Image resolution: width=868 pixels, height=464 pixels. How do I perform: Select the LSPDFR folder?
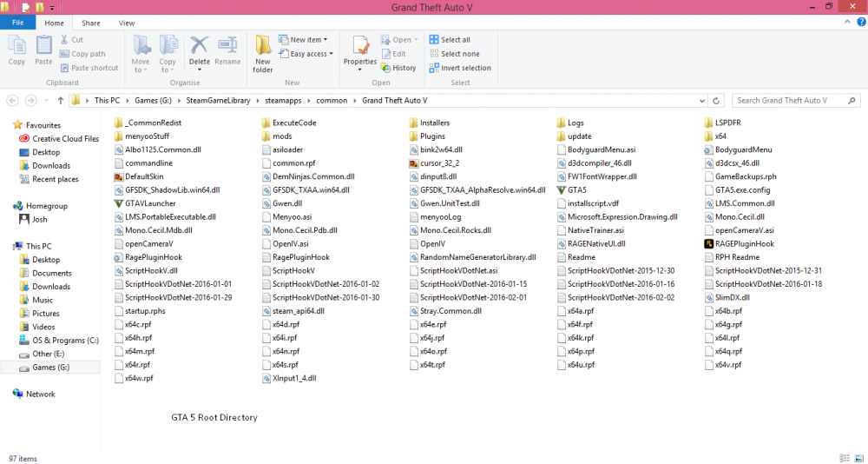(722, 123)
